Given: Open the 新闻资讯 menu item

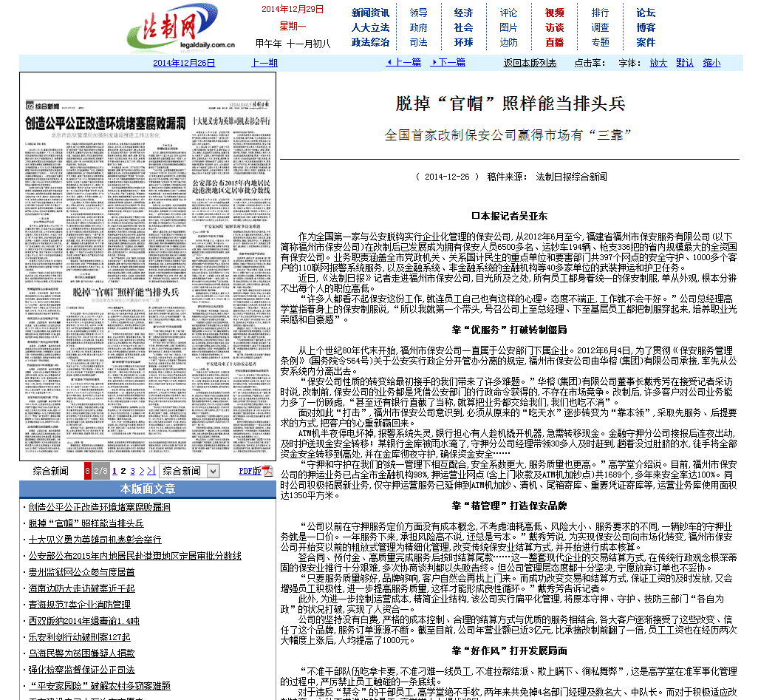Looking at the screenshot, I should (370, 13).
